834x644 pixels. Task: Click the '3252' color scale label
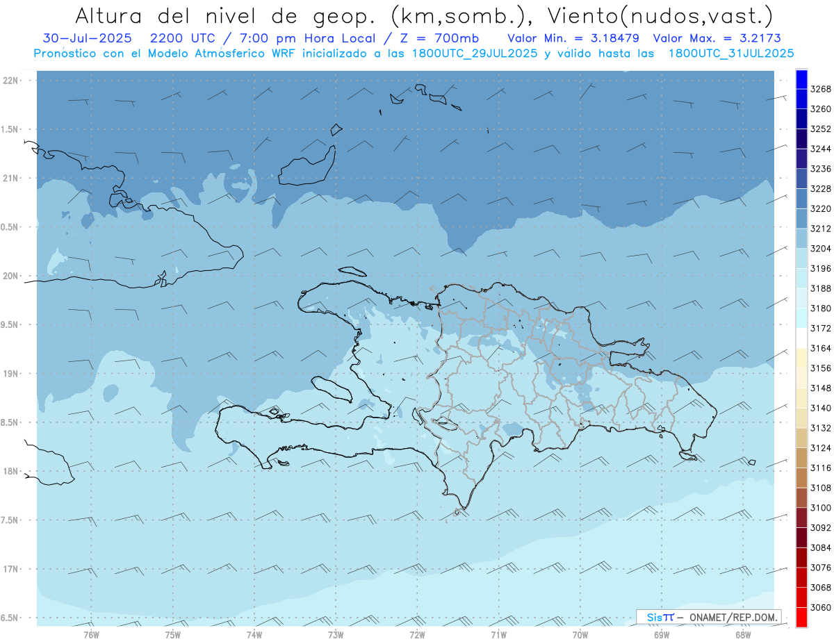[x=821, y=129]
